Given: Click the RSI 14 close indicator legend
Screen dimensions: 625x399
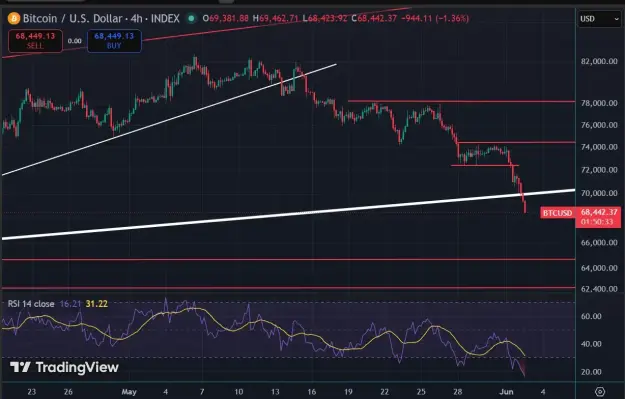Looking at the screenshot, I should [x=31, y=304].
